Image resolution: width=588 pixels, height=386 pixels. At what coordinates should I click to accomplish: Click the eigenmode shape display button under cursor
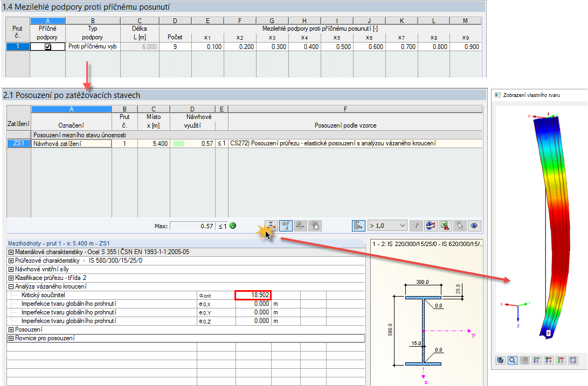[x=271, y=226]
